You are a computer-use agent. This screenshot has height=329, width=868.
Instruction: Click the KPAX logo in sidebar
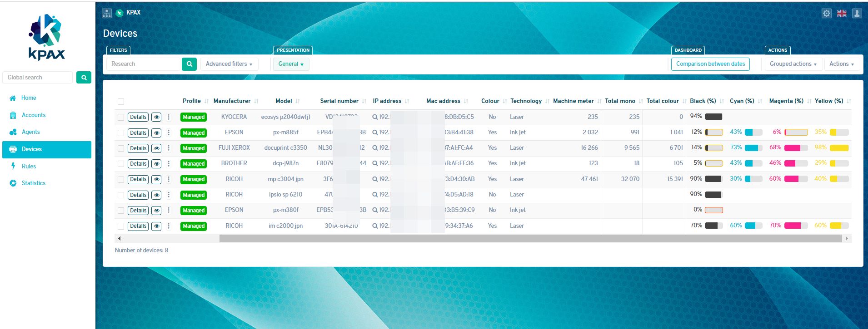click(x=47, y=37)
